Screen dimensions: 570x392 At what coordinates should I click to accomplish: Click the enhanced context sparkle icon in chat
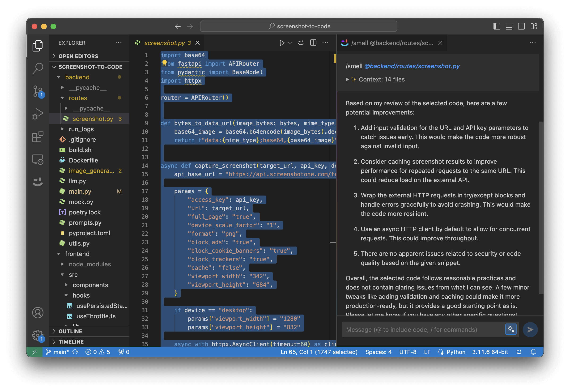(511, 330)
